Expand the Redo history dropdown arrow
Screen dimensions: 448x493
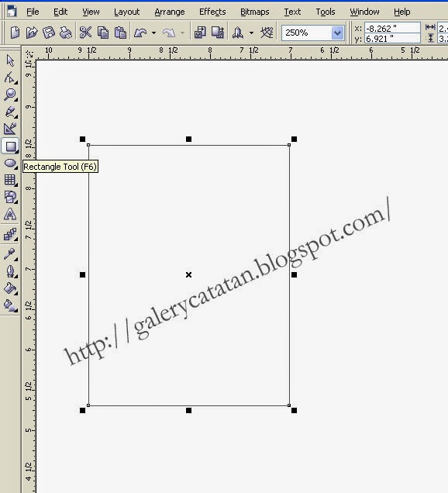tap(182, 33)
